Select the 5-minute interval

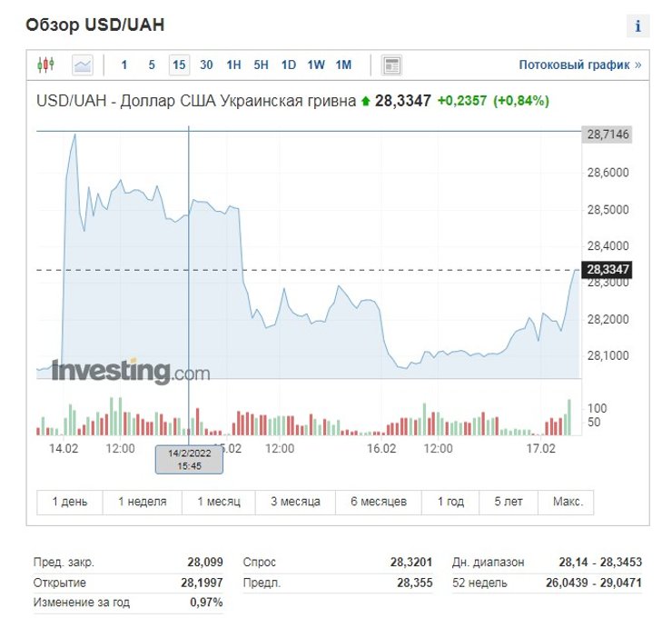tap(152, 65)
